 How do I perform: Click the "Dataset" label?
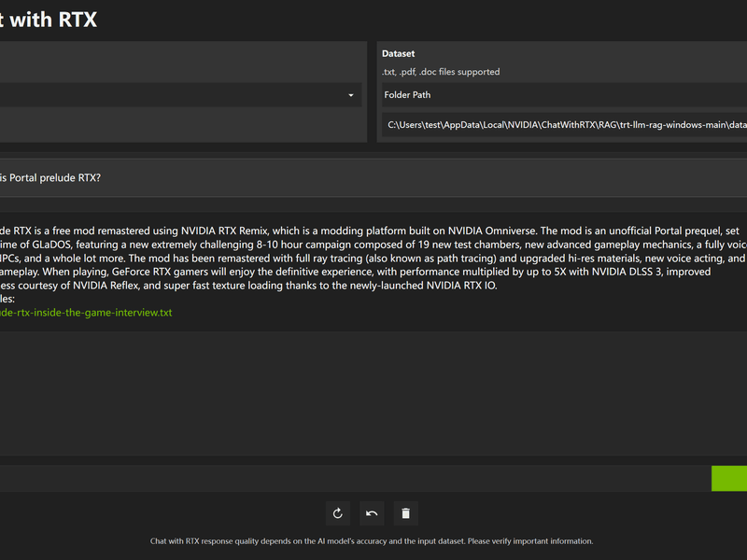tap(399, 54)
